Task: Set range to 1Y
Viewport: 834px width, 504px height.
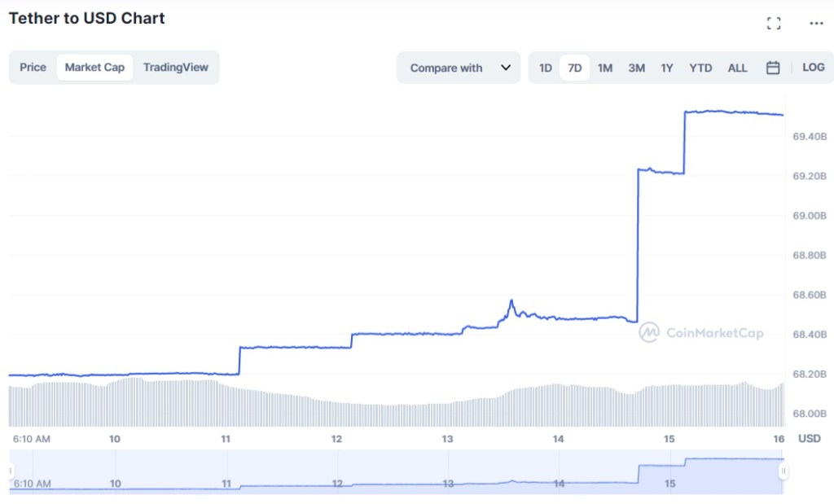Action: pyautogui.click(x=667, y=68)
